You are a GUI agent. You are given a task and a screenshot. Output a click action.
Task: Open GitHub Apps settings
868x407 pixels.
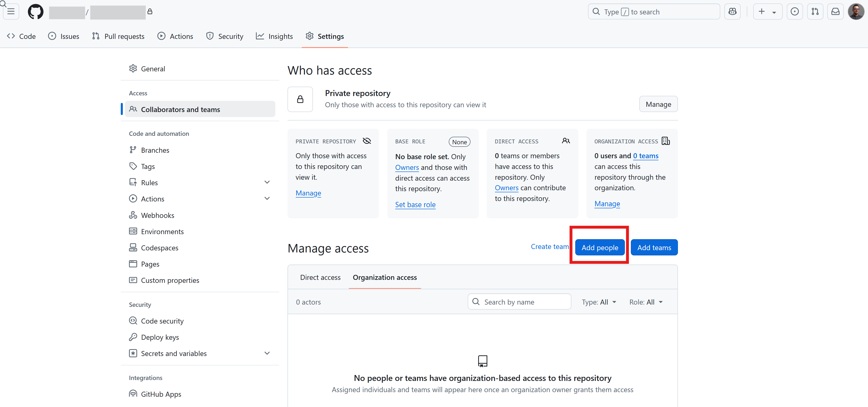200,394
